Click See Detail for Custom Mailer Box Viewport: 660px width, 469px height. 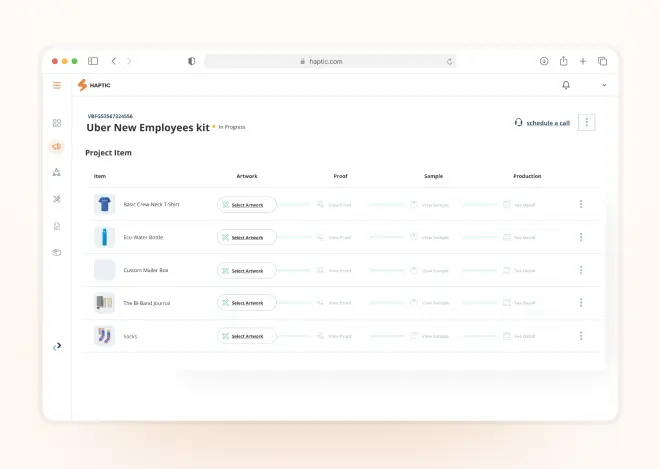519,270
